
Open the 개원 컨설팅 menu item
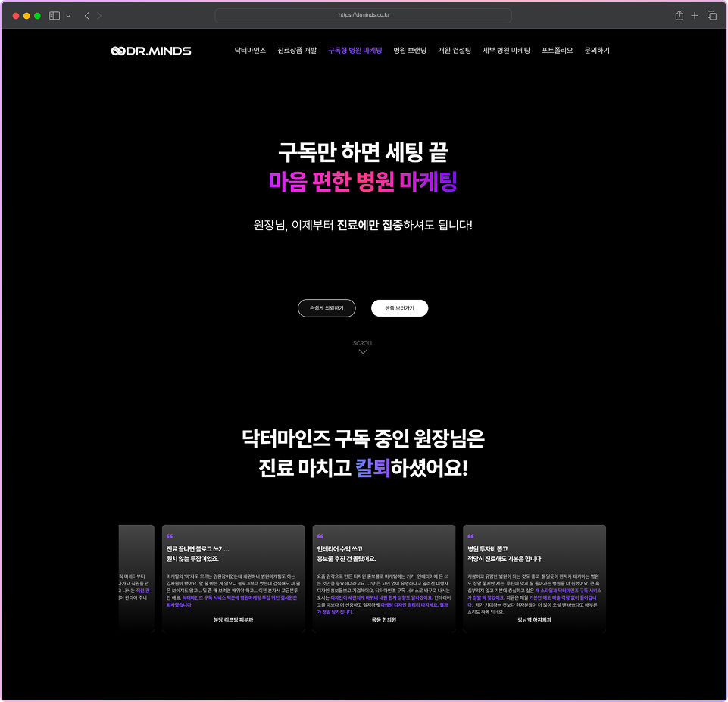point(455,51)
